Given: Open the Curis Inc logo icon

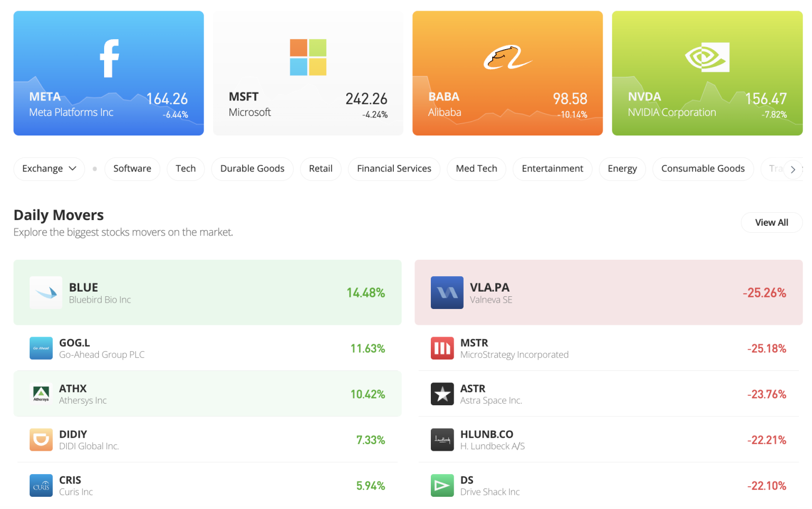Looking at the screenshot, I should [41, 485].
